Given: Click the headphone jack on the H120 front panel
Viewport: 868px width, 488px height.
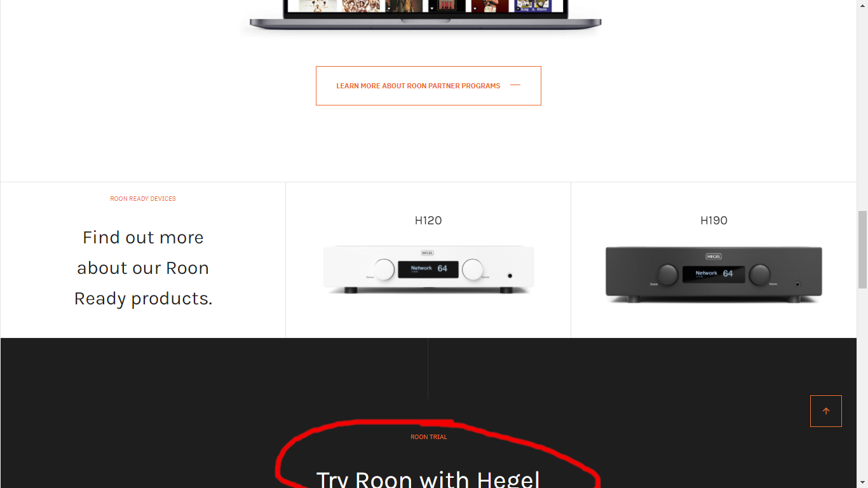Looking at the screenshot, I should coord(510,276).
